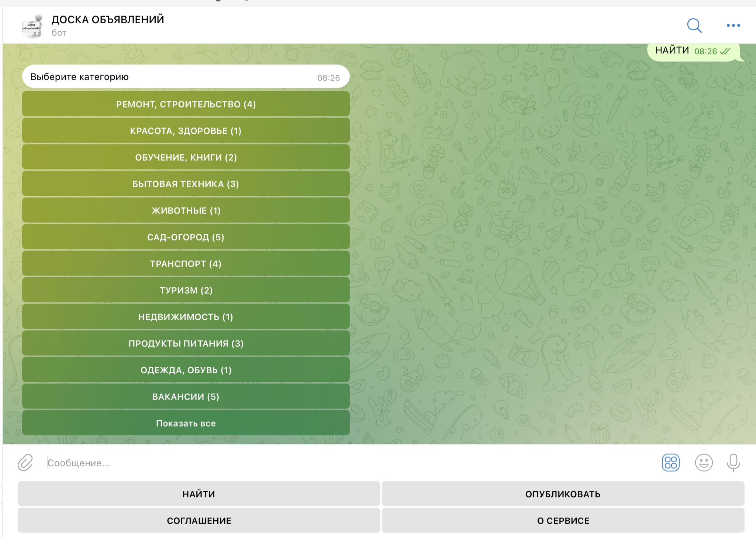
Task: Select the САД-ОГОРОД (5) category button
Action: tap(186, 237)
